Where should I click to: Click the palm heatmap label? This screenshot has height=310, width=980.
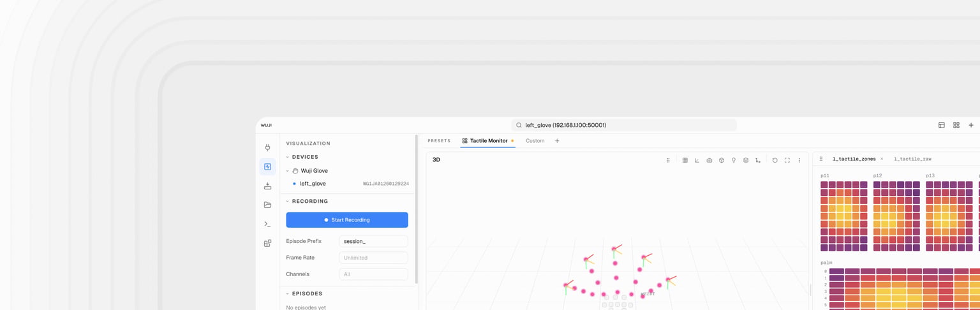826,263
